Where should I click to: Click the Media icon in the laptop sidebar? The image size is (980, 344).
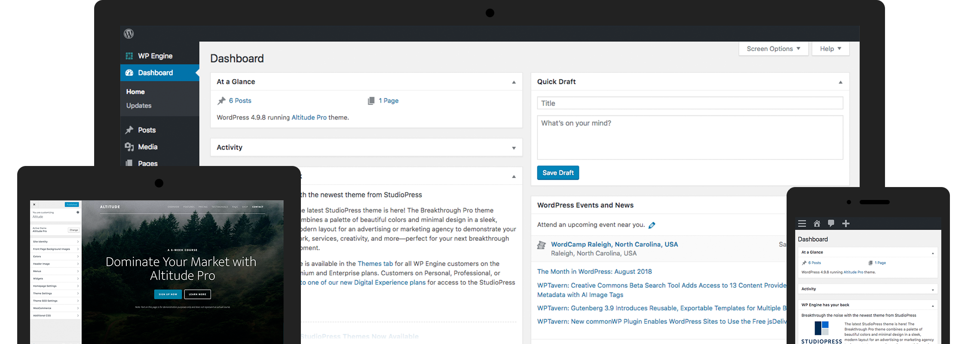(129, 147)
